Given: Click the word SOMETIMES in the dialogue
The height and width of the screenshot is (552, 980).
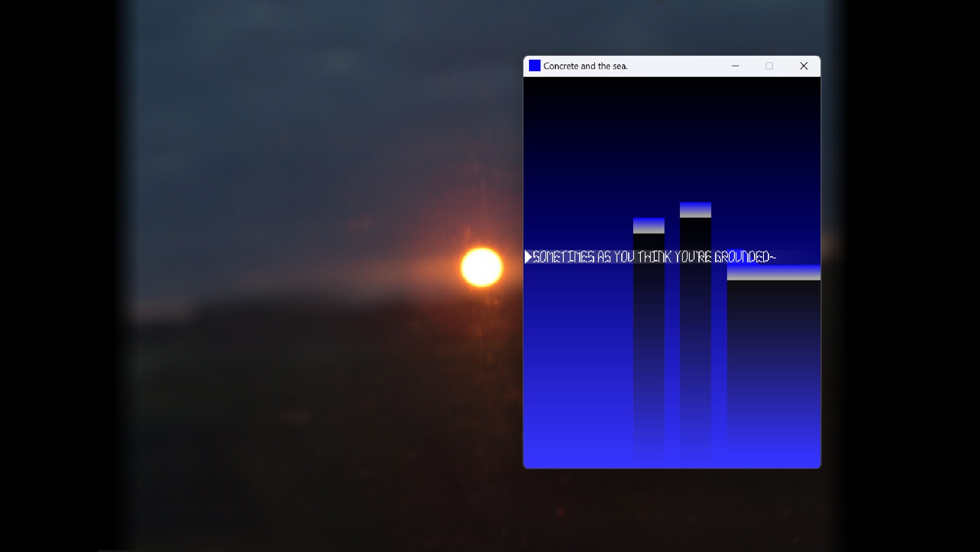Looking at the screenshot, I should (x=563, y=257).
